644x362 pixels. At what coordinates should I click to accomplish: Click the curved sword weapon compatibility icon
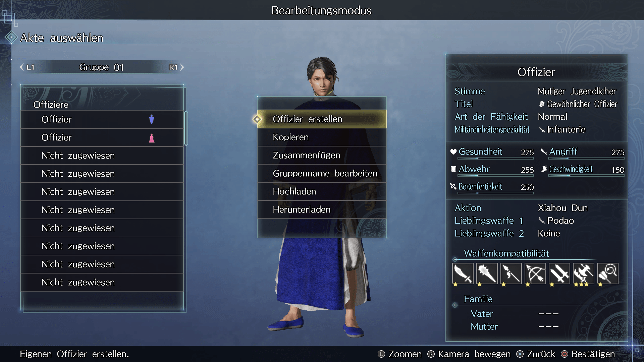pos(463,274)
